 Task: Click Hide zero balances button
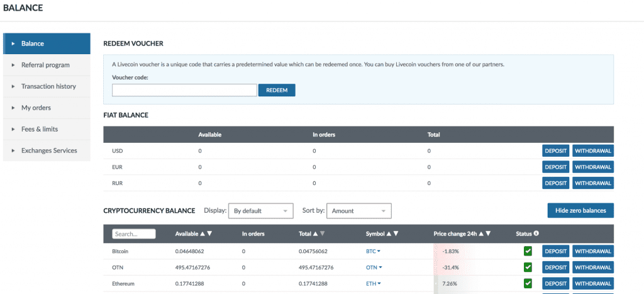[x=580, y=210]
